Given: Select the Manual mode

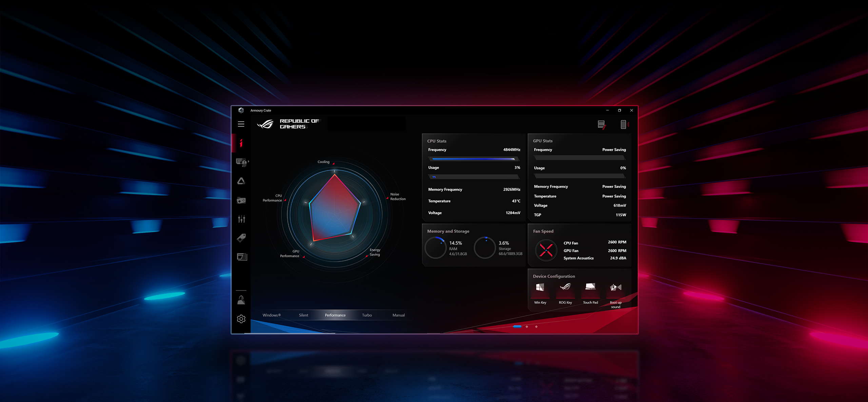Looking at the screenshot, I should tap(398, 315).
